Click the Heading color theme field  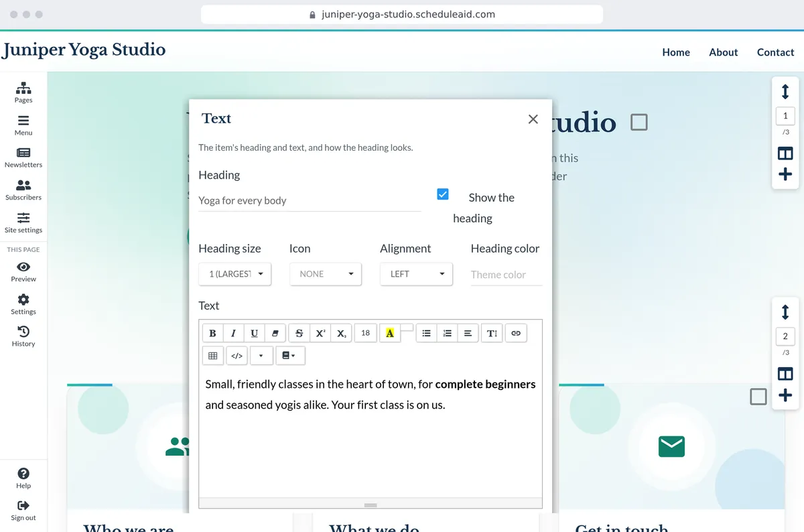click(507, 275)
